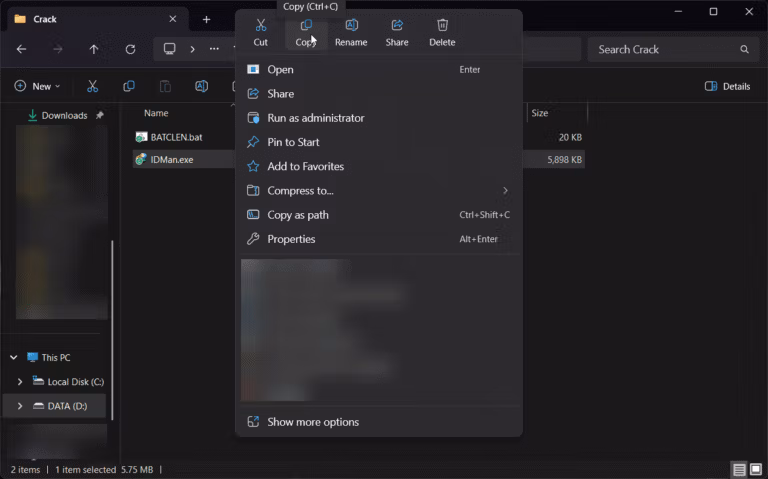Switch to details list view in status bar
The width and height of the screenshot is (768, 479).
pos(739,469)
